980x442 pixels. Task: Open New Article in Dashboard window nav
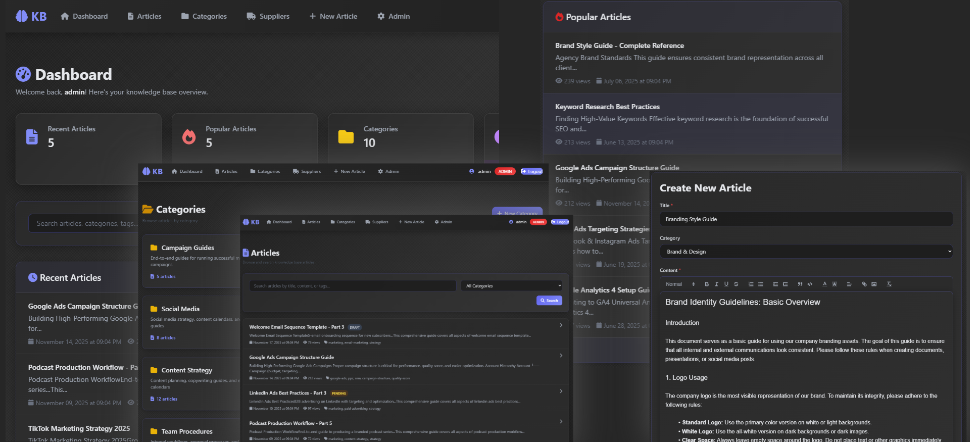click(333, 16)
